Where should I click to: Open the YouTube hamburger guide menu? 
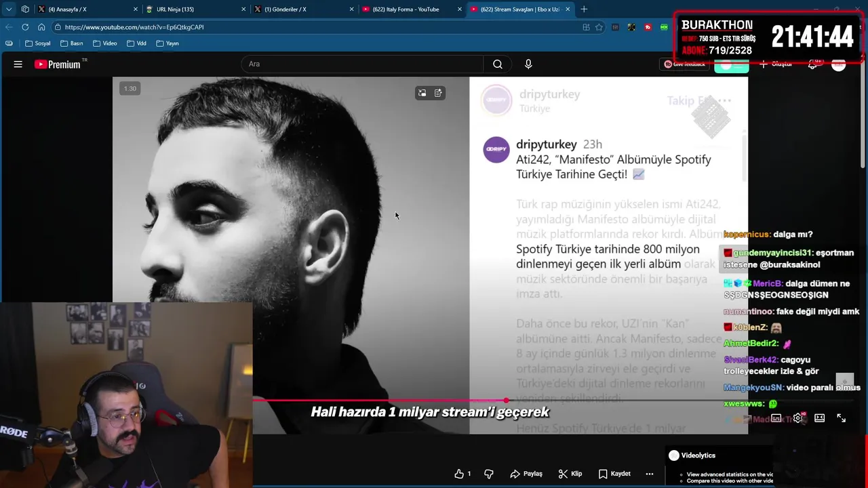point(18,64)
